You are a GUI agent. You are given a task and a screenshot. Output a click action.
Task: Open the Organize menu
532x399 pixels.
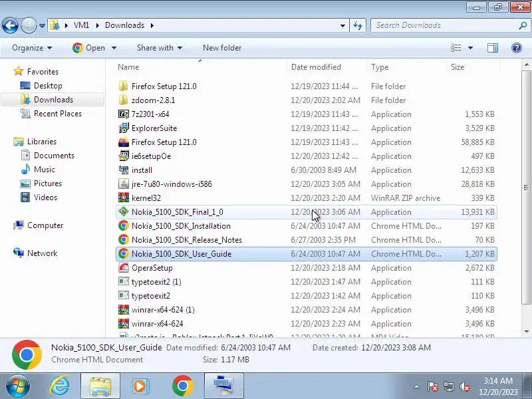click(32, 48)
